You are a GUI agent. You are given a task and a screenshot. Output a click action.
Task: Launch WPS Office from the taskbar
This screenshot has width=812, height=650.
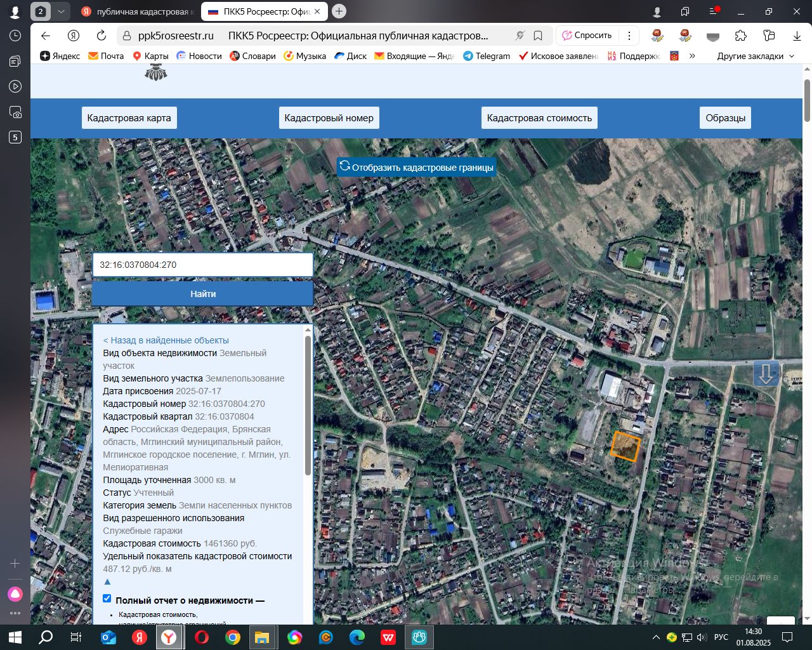(388, 637)
